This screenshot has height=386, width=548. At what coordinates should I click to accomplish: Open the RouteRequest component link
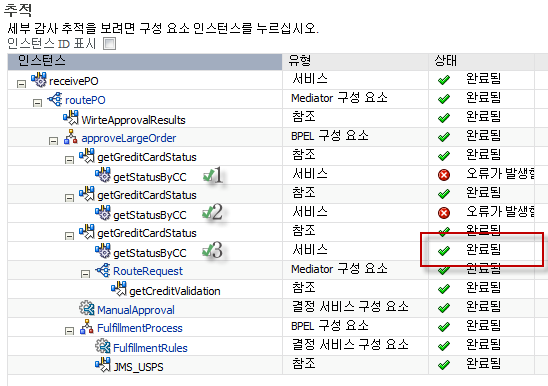[148, 271]
